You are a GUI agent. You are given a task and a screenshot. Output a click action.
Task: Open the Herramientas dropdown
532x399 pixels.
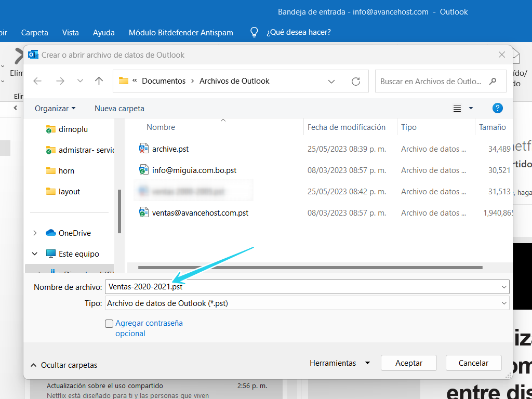[x=340, y=363]
